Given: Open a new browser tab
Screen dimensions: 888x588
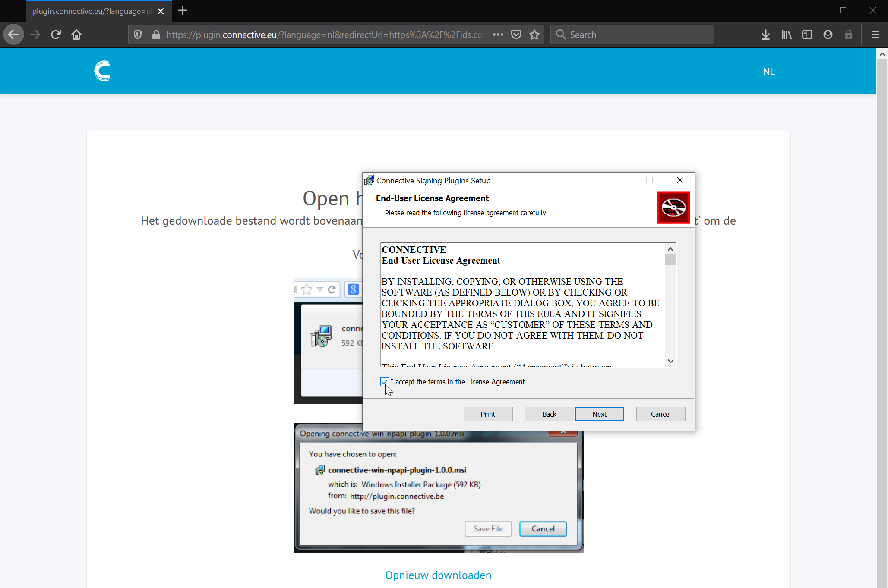Looking at the screenshot, I should coord(183,10).
